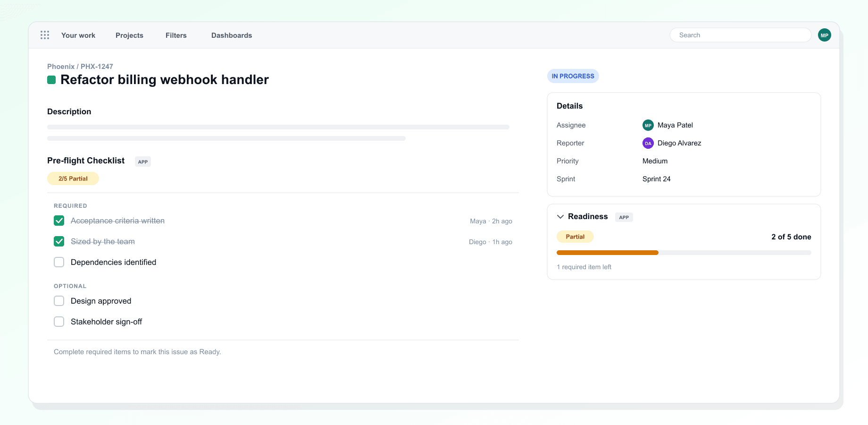Click the Details panel heading

pos(569,106)
